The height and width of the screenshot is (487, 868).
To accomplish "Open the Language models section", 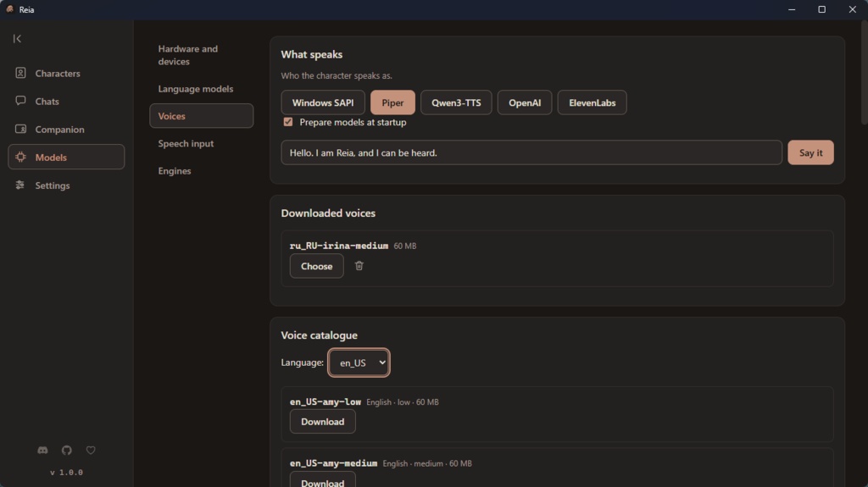I will (x=202, y=89).
